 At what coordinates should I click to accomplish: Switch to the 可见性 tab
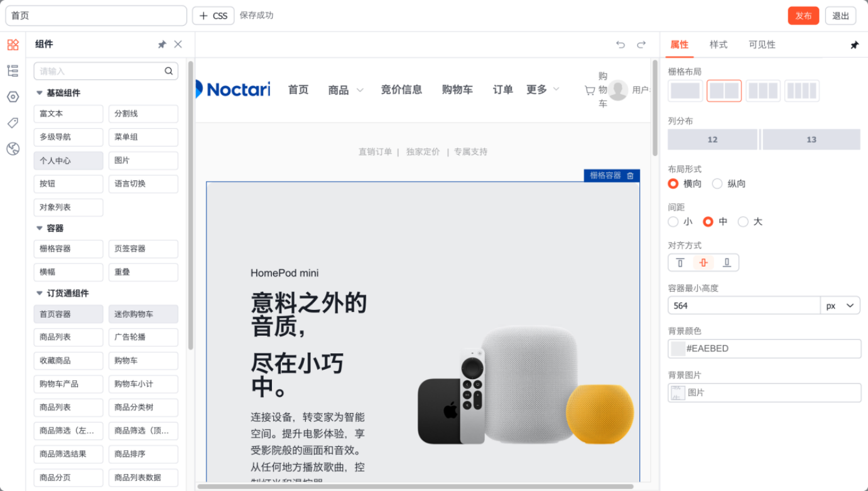[762, 45]
